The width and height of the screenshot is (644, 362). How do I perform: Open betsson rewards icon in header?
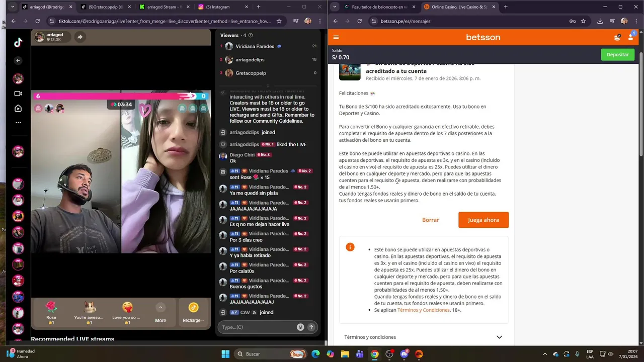coord(617,37)
